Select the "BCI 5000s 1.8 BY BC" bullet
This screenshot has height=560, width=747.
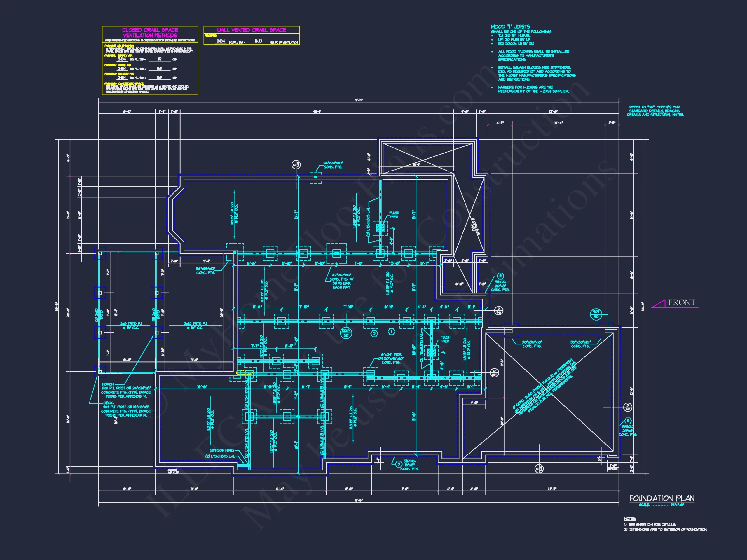516,43
